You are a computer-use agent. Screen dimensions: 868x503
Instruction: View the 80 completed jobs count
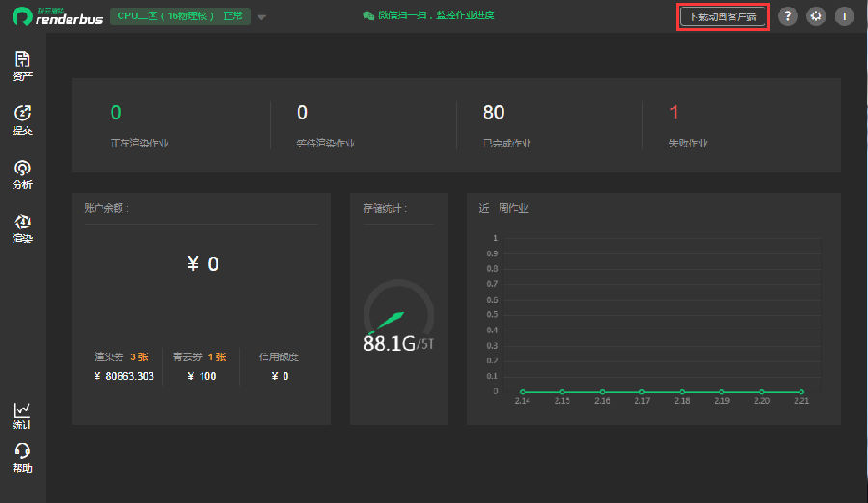click(494, 113)
